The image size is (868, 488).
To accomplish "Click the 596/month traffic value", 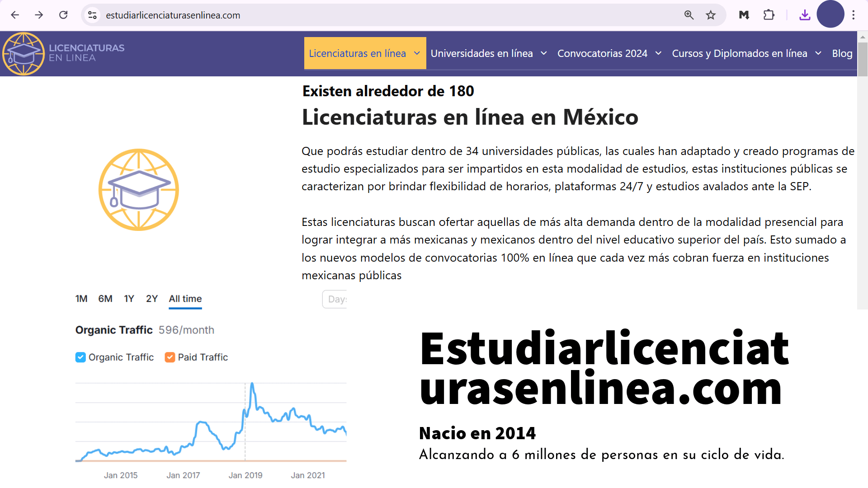I will (x=186, y=330).
